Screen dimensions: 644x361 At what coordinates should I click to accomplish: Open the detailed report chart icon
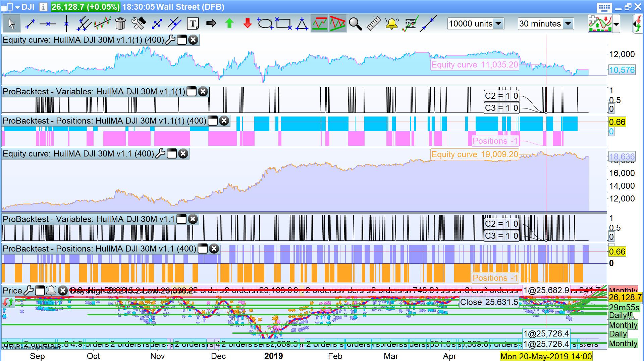(x=410, y=24)
